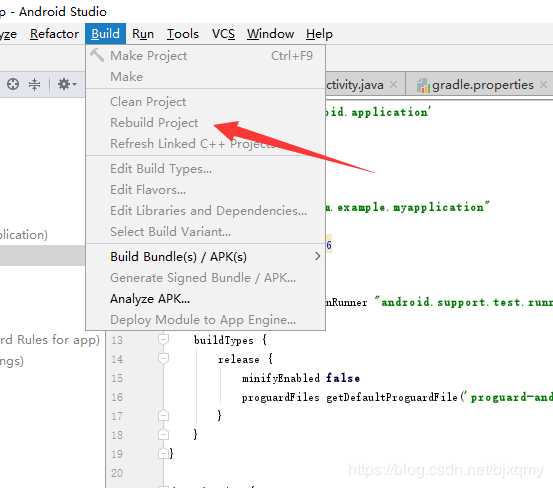553x488 pixels.
Task: Choose Make Project from Build menu
Action: point(205,56)
